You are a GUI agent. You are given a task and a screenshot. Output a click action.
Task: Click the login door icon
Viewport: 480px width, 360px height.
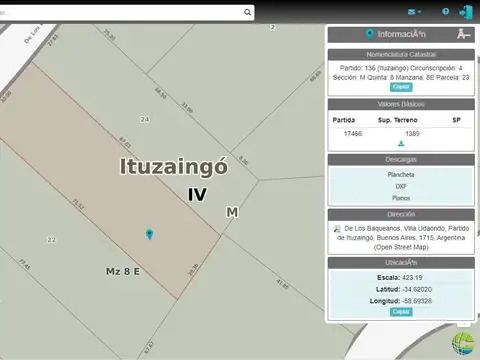(x=466, y=13)
